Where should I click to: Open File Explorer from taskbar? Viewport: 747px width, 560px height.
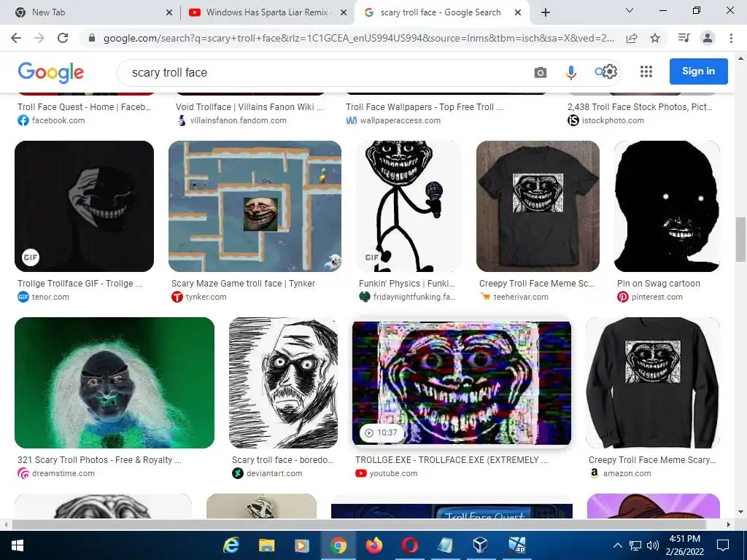[x=266, y=545]
